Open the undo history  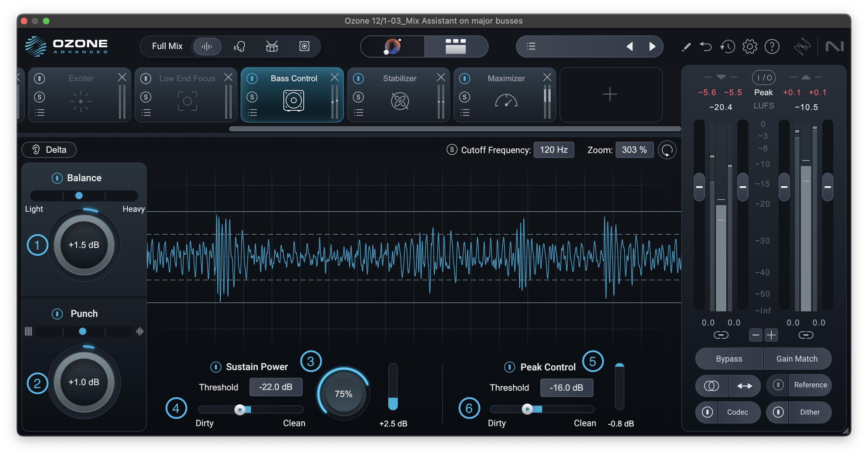click(x=727, y=46)
